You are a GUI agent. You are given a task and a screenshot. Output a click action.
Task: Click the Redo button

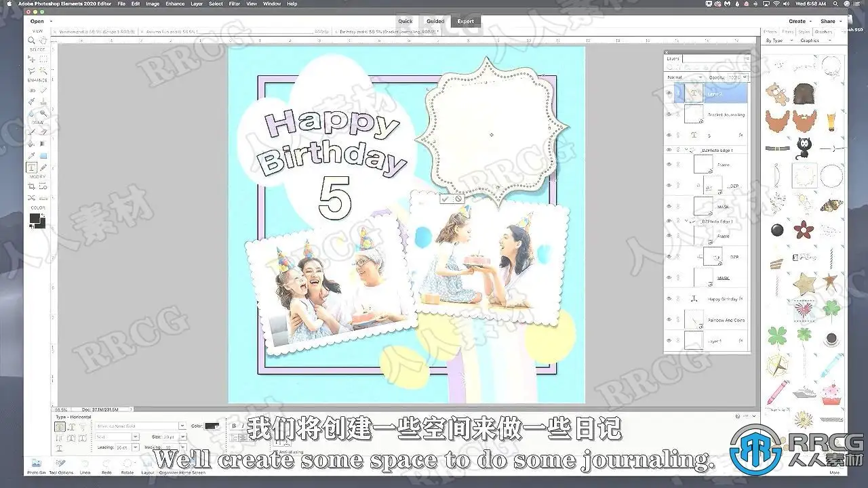(106, 466)
